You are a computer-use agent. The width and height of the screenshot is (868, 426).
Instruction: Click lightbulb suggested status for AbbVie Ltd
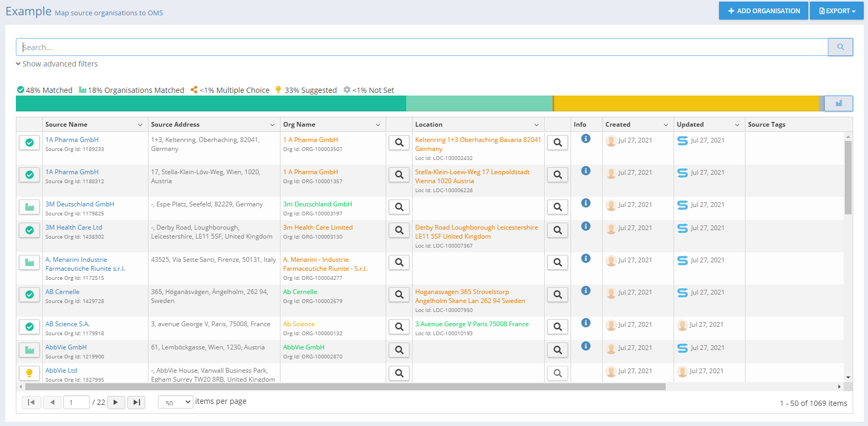30,373
